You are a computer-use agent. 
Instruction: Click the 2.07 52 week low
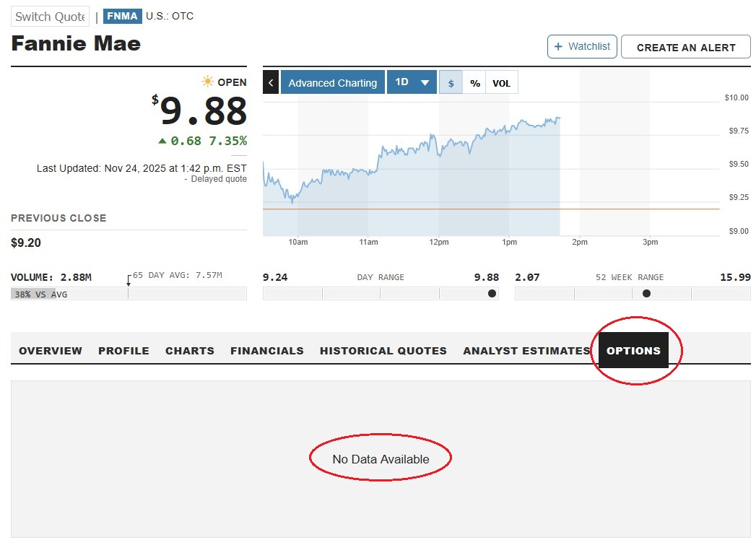tap(527, 278)
